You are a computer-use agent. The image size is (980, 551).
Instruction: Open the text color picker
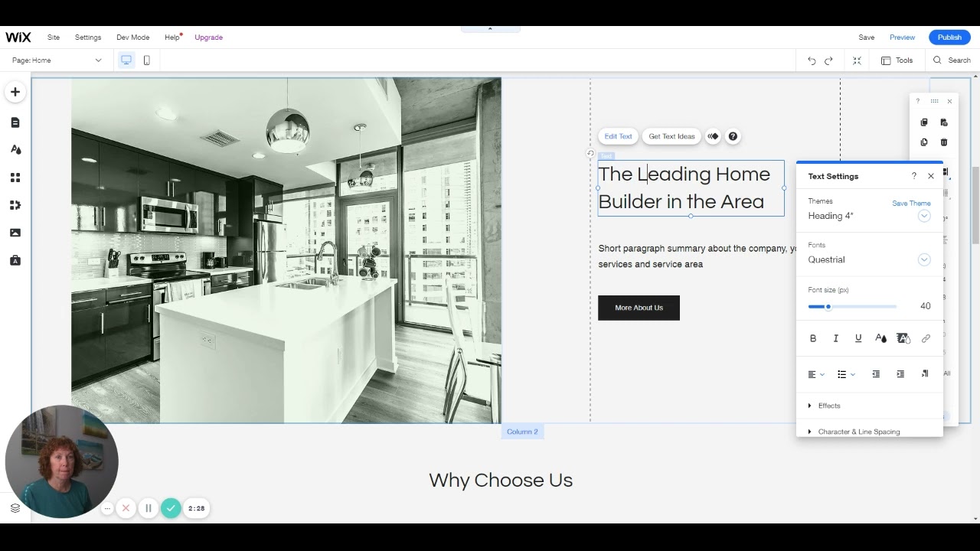pyautogui.click(x=880, y=338)
